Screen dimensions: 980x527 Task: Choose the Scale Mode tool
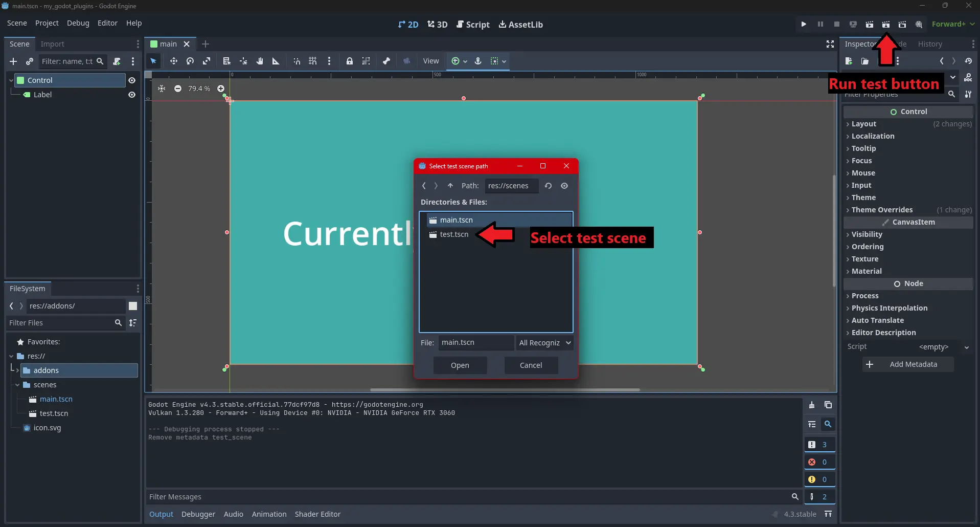(207, 61)
